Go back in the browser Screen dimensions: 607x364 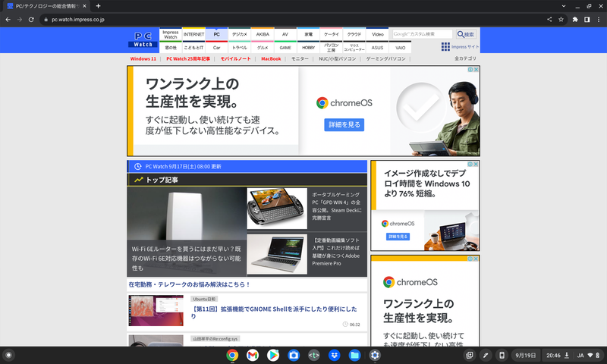(8, 20)
